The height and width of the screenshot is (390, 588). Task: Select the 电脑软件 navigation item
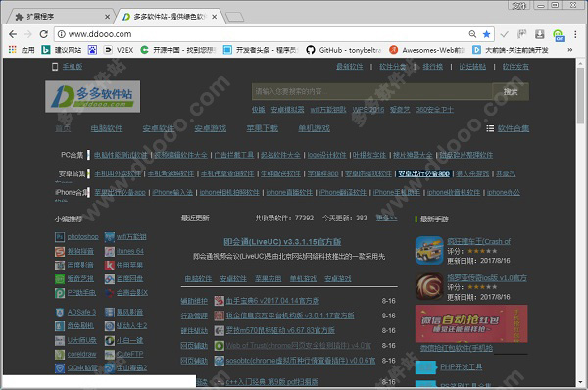click(107, 128)
